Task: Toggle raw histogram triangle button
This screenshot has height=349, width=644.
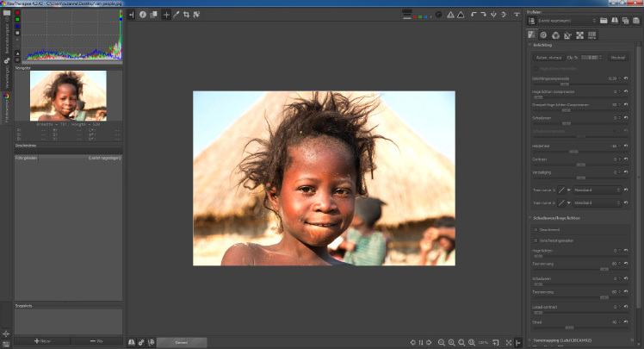Action: [x=17, y=53]
